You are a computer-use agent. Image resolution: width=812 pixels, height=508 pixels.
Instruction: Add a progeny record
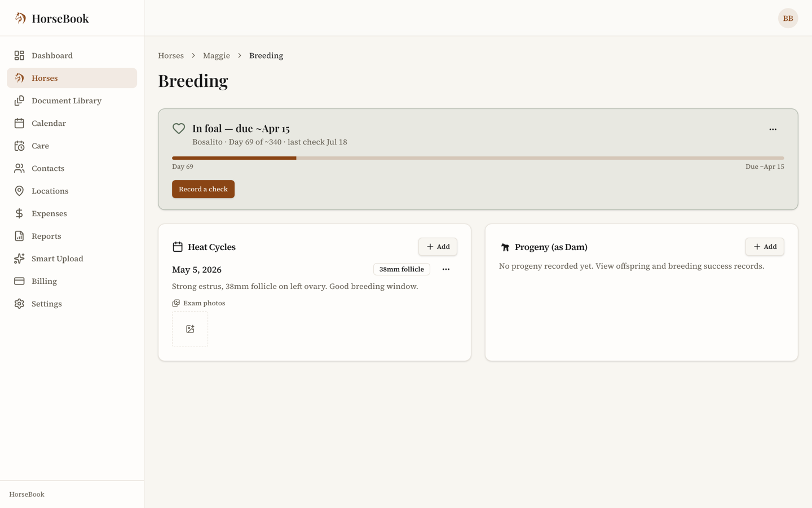[x=765, y=247]
